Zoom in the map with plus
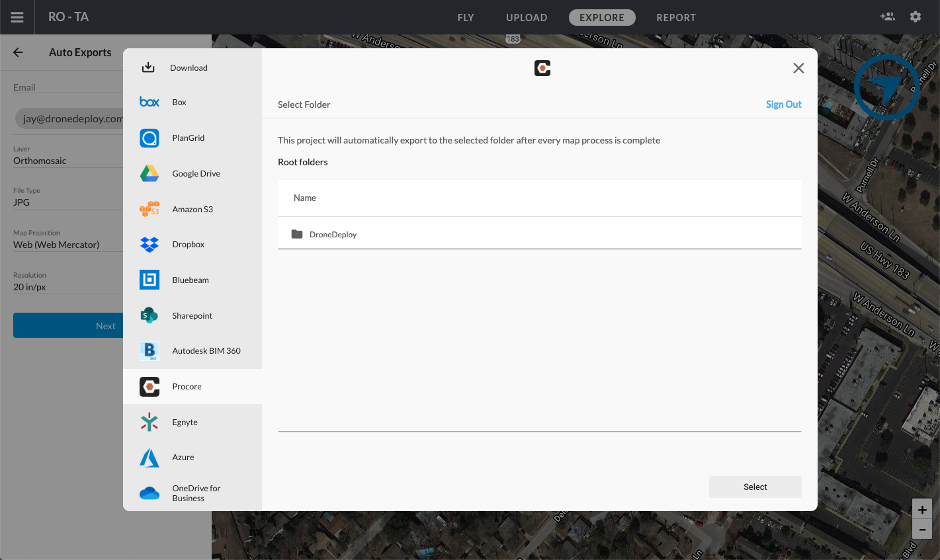Image resolution: width=940 pixels, height=560 pixels. (922, 510)
